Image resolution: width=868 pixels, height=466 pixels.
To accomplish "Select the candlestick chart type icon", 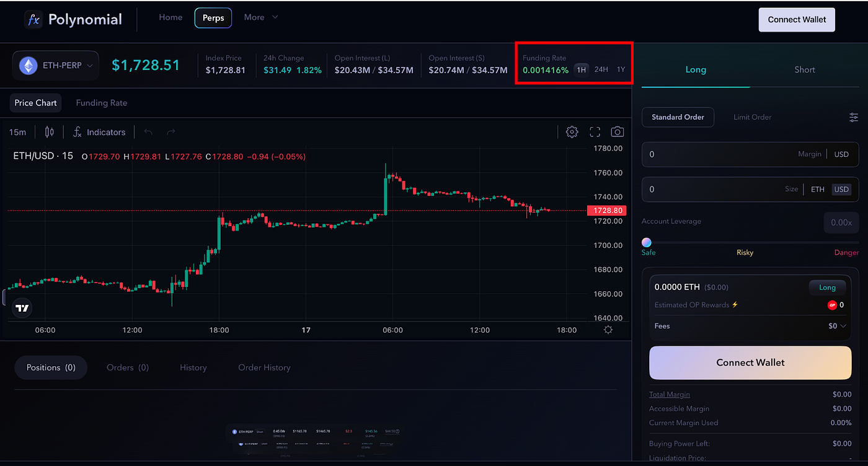I will (50, 131).
